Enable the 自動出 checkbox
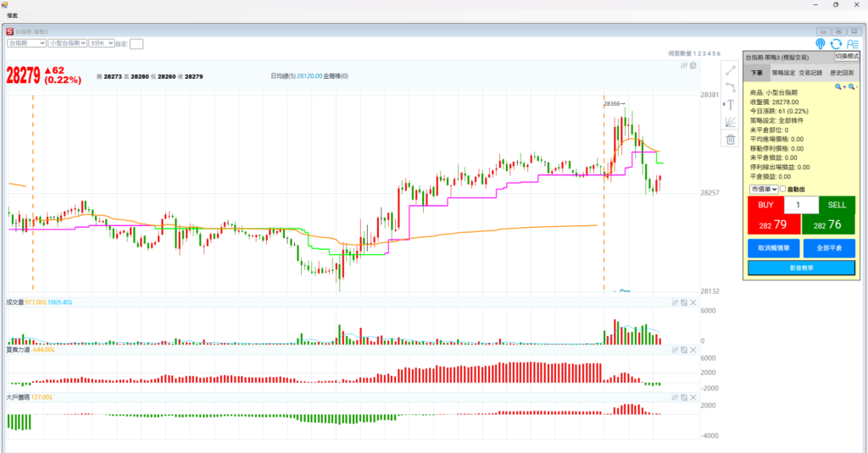The height and width of the screenshot is (453, 868). tap(782, 189)
